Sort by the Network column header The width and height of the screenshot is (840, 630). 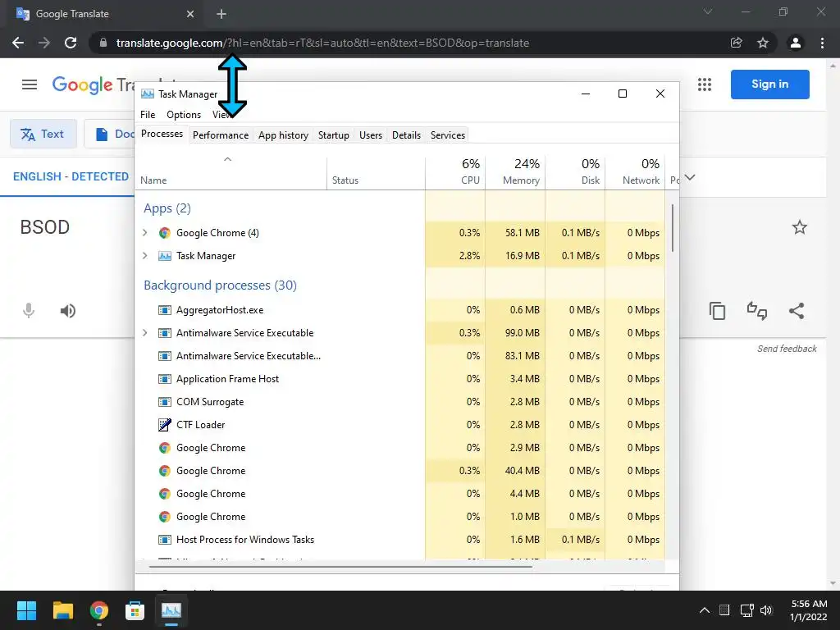point(636,172)
